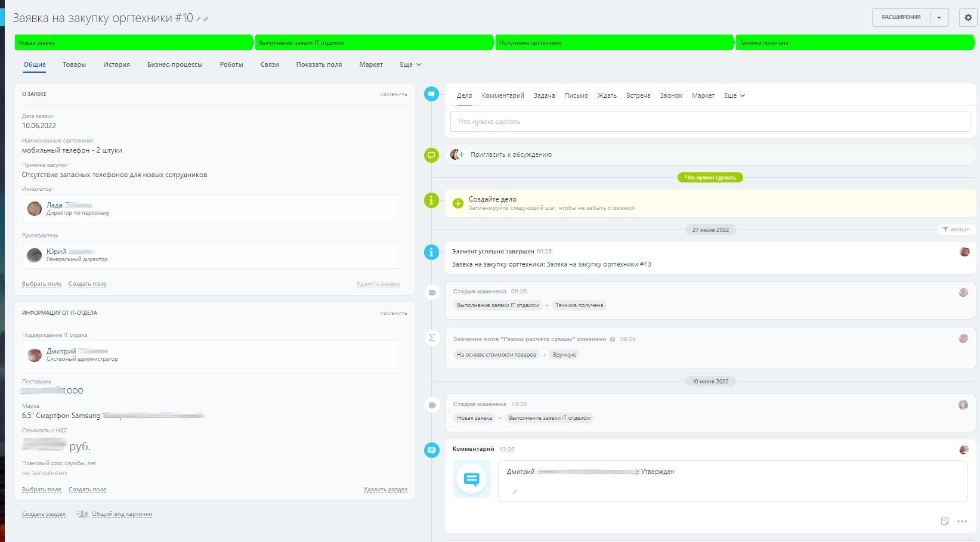Click the pencil icon to edit the request title
Image resolution: width=980 pixels, height=542 pixels.
click(199, 19)
